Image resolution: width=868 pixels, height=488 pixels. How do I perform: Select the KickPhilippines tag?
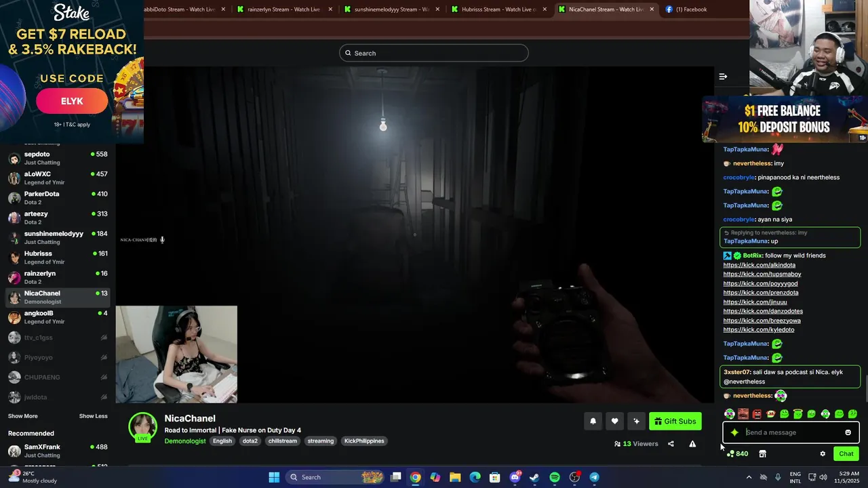click(x=364, y=441)
